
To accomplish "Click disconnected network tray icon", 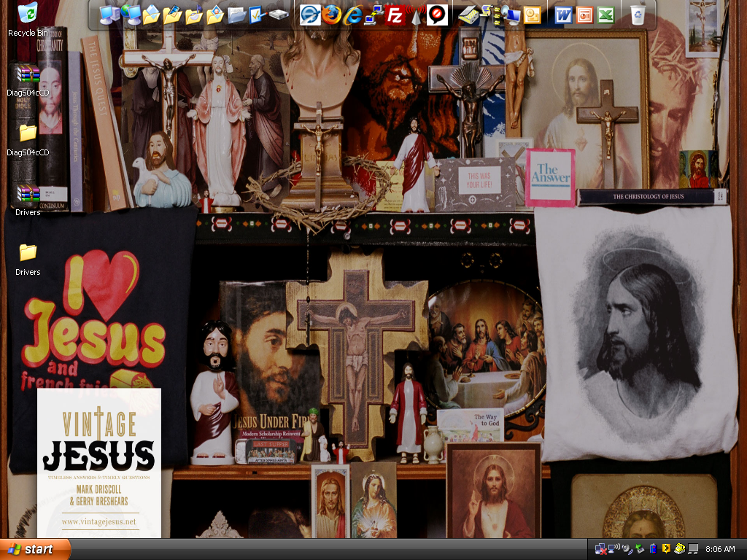I will 601,549.
